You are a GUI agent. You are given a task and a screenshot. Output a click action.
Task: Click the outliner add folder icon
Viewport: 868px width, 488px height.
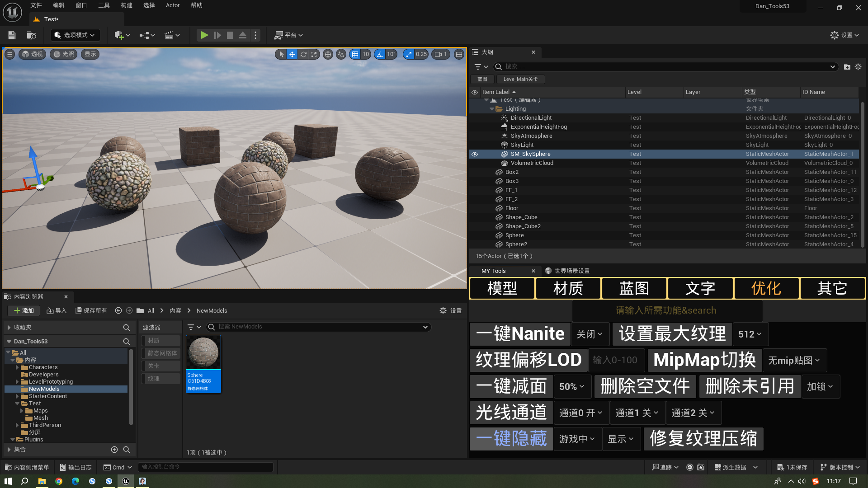pyautogui.click(x=847, y=67)
